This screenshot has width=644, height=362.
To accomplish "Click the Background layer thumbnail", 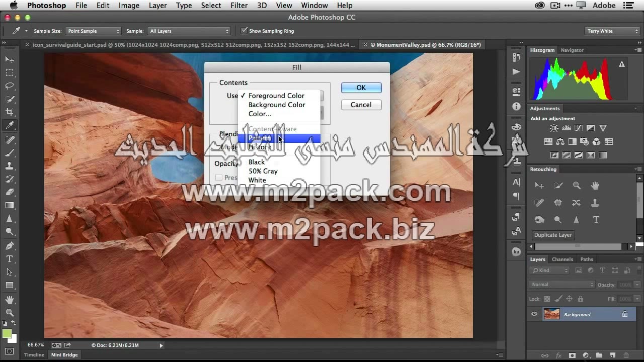I will (551, 314).
